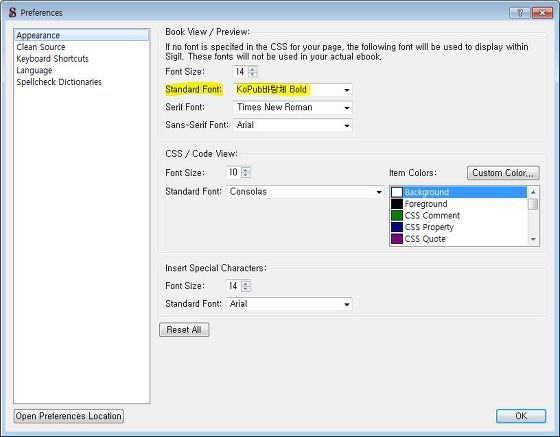Close the Preferences dialog with the X

click(x=542, y=13)
